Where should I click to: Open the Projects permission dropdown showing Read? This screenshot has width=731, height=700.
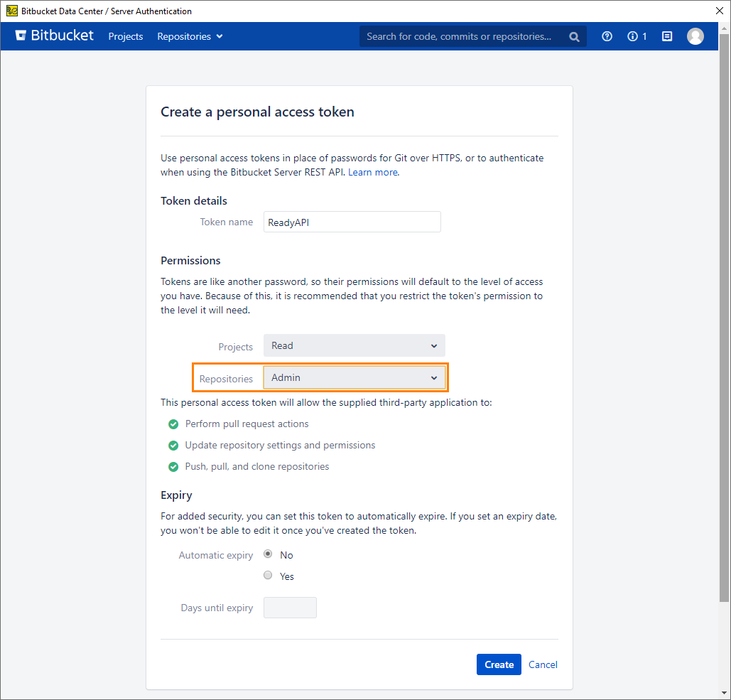354,345
